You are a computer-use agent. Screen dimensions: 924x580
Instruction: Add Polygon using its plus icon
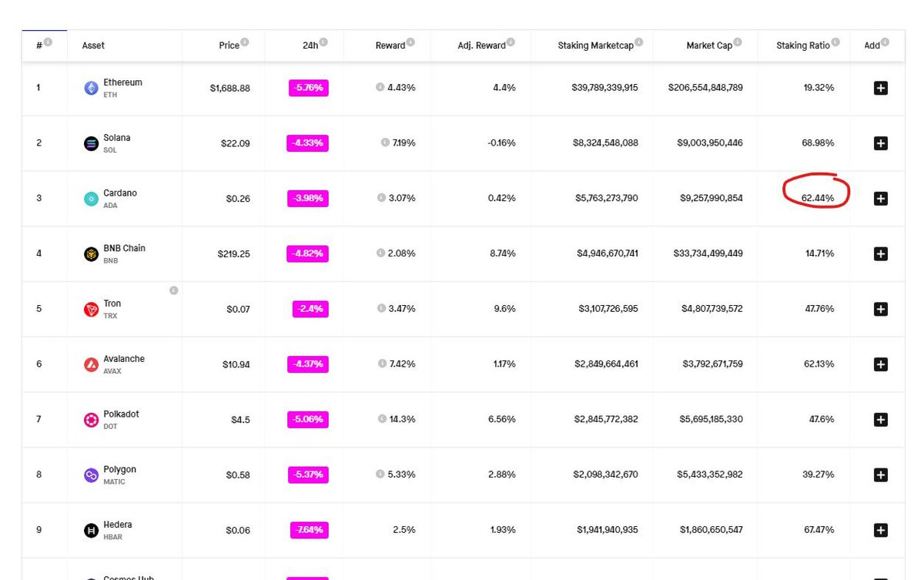click(881, 475)
